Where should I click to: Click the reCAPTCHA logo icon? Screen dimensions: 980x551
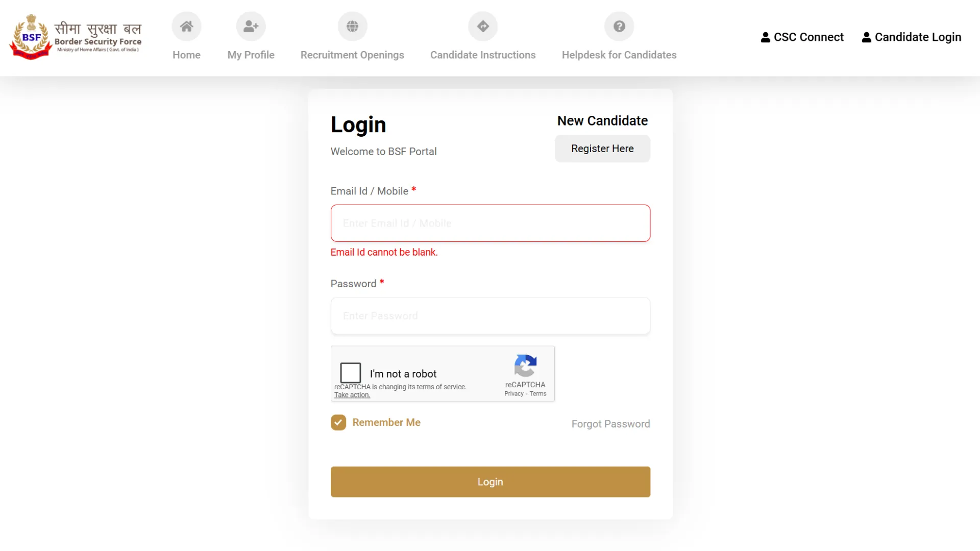(525, 366)
